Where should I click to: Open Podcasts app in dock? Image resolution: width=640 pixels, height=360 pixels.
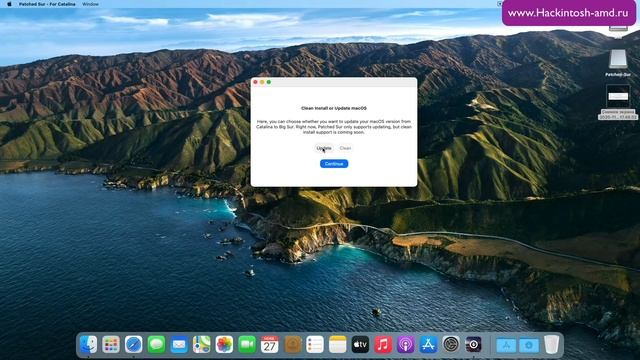click(x=405, y=344)
